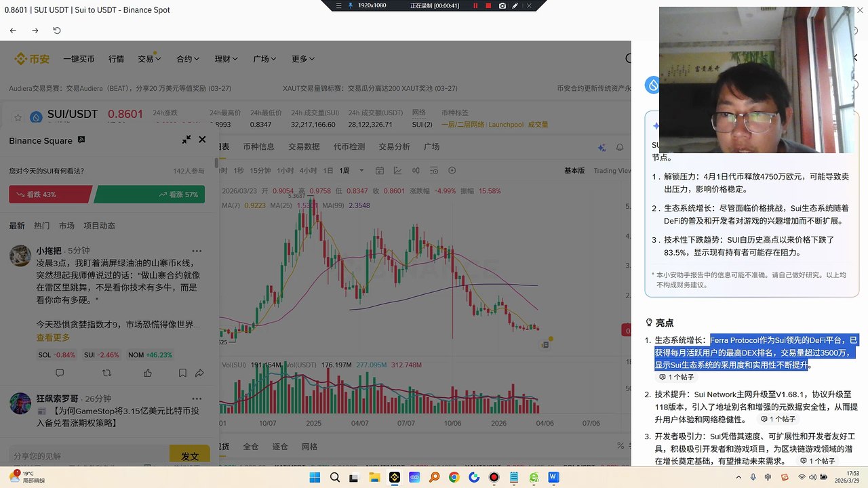Open the interval dropdown arrow next to 1周
The width and height of the screenshot is (868, 488).
(x=361, y=170)
